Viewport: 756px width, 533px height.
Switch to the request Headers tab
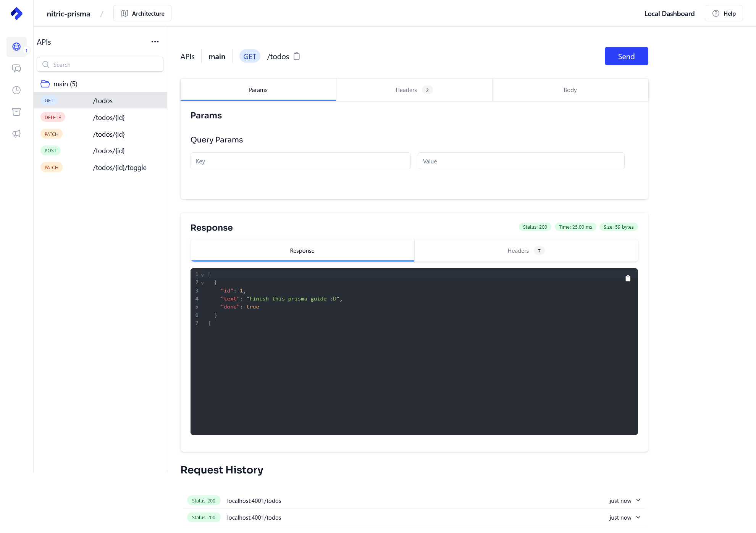[406, 90]
